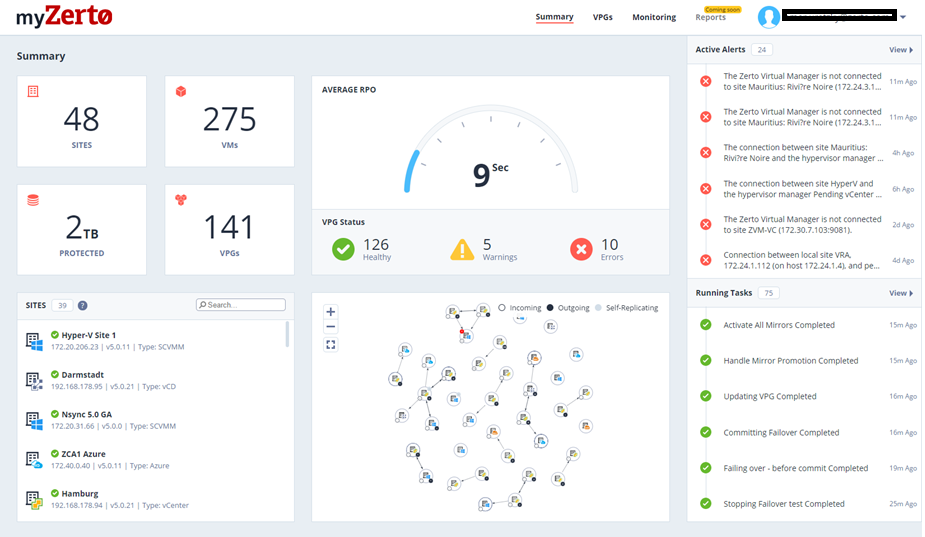Screen dimensions: 925x537
Task: Click error icon beside HyperV alert
Action: coord(706,189)
